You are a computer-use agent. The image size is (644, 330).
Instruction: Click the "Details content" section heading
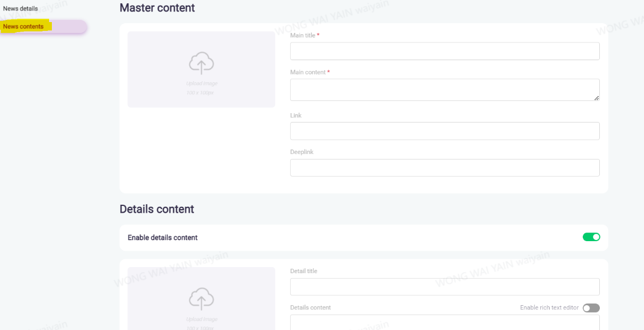[x=157, y=209]
